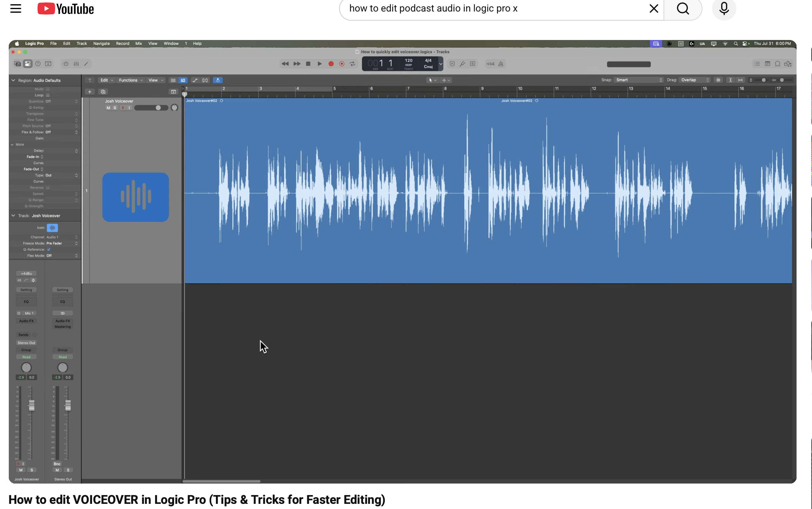Screen dimensions: 812x509
Task: Click the Mixer button in control bar
Action: point(76,64)
